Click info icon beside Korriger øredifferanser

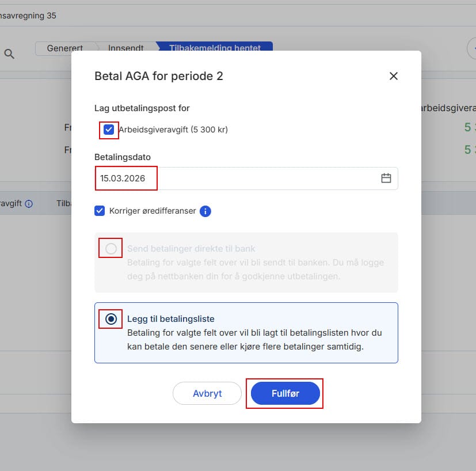coord(205,211)
